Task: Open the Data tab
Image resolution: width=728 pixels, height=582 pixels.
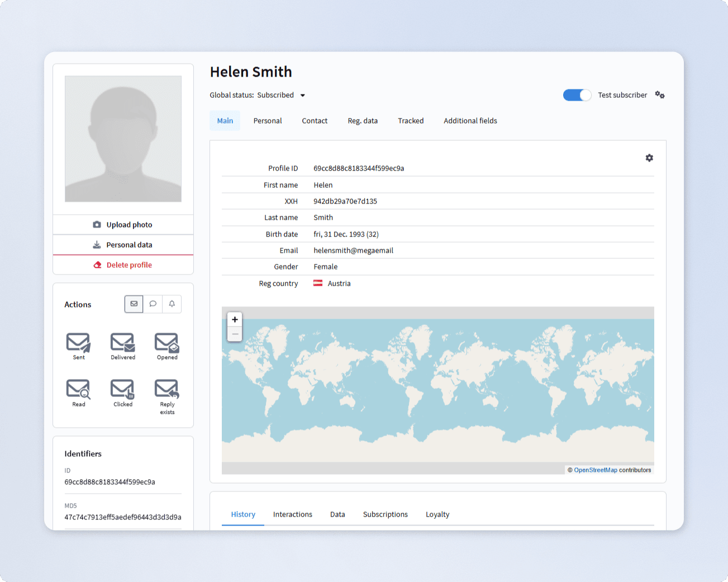Action: pos(337,514)
